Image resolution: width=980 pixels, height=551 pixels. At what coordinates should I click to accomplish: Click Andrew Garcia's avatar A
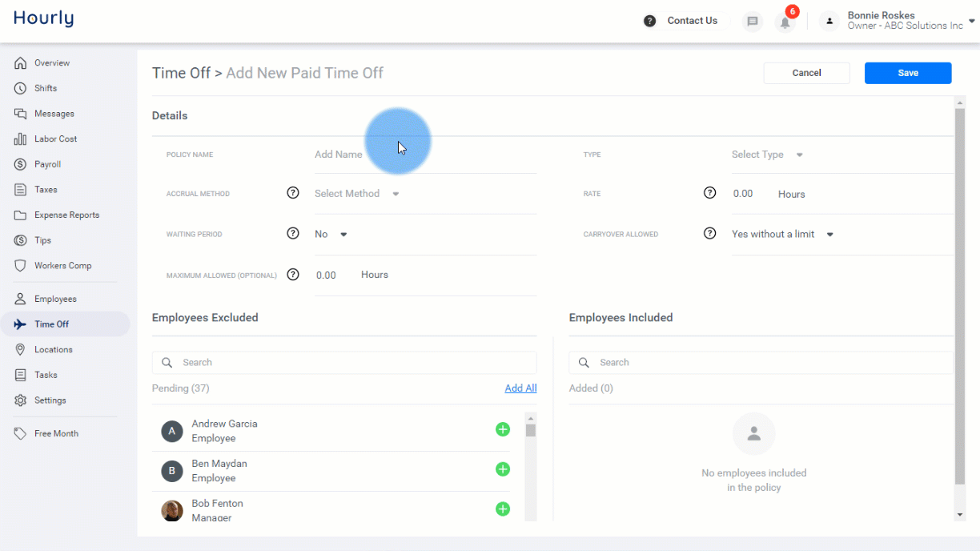(172, 432)
